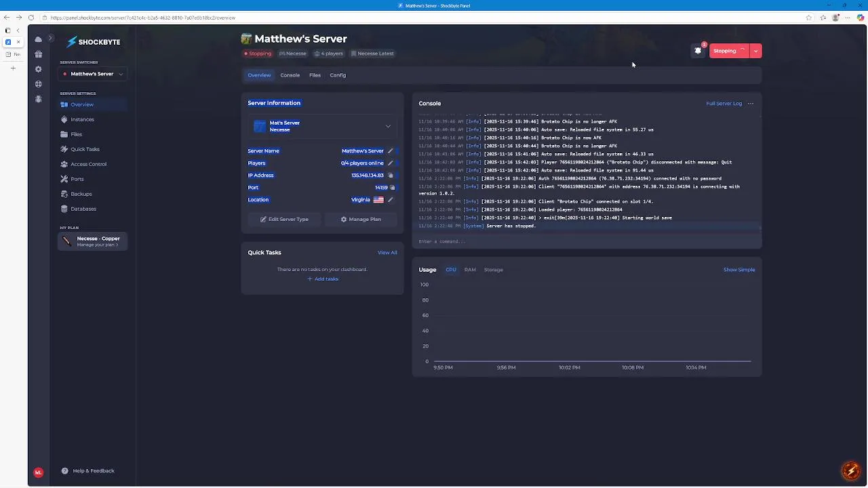Click the Virginia location value
868x488 pixels.
tap(361, 200)
